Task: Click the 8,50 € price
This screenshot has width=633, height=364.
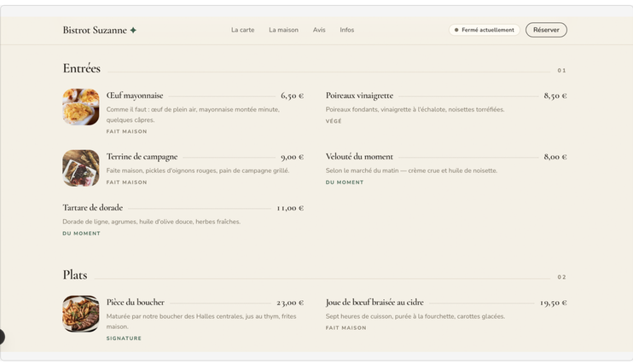Action: (555, 95)
